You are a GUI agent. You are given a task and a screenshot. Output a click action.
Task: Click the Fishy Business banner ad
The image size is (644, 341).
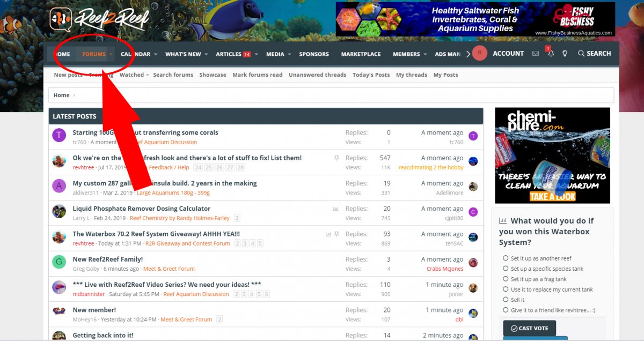point(475,19)
